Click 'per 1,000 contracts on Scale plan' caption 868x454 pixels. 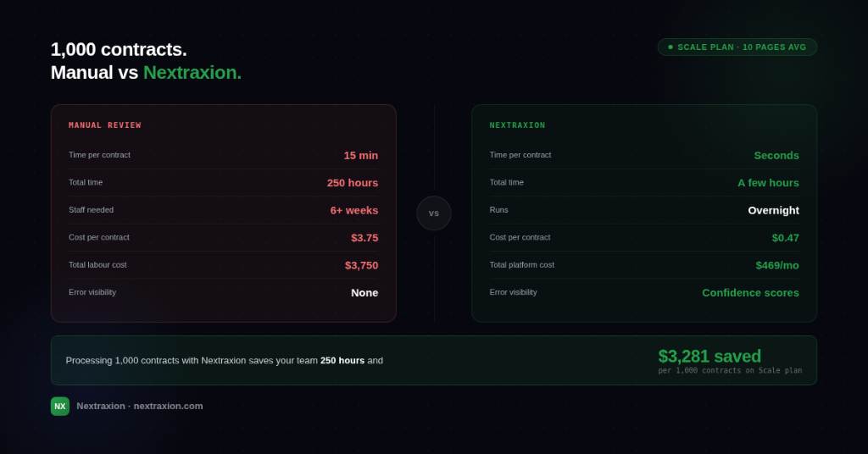pos(730,370)
